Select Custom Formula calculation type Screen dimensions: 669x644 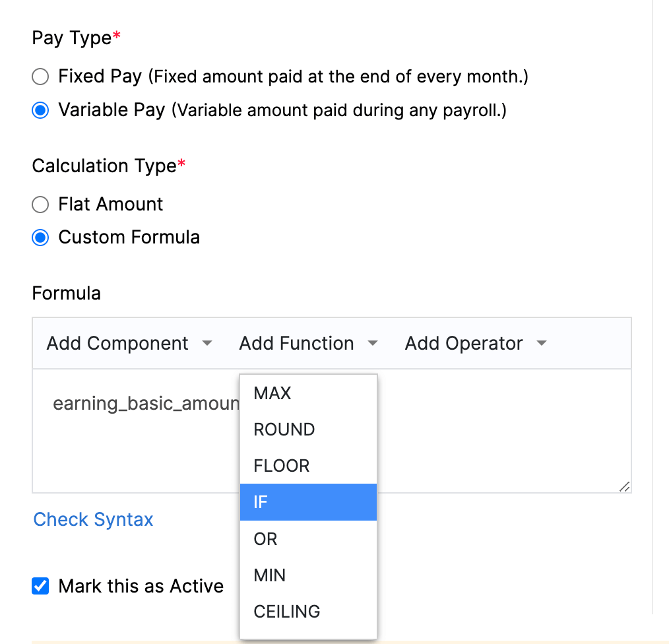(x=40, y=238)
